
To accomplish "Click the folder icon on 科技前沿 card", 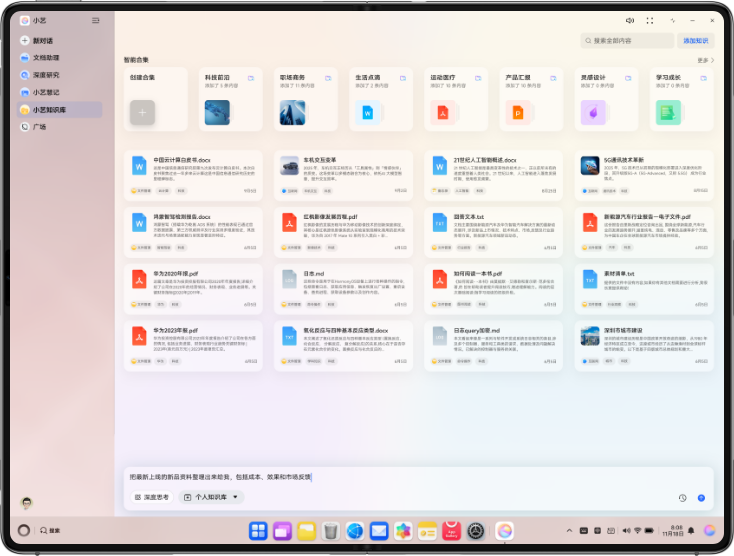I will (x=251, y=78).
